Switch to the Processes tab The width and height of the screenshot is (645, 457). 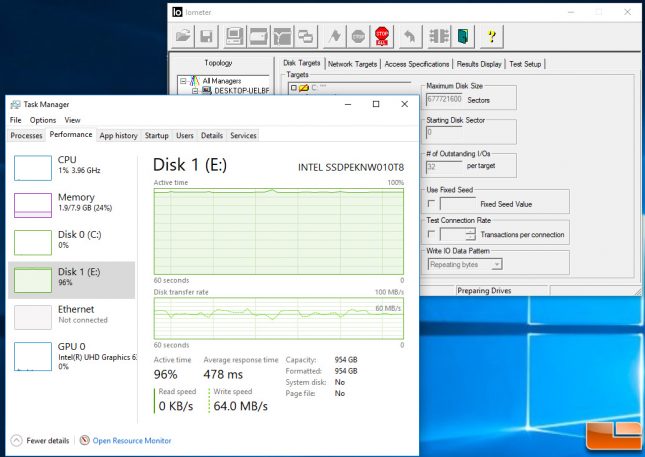pos(26,135)
